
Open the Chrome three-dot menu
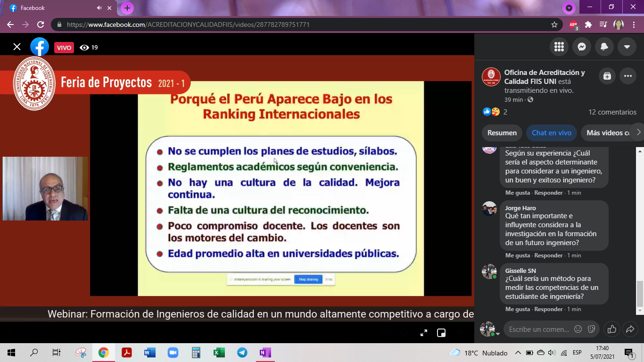coord(633,25)
